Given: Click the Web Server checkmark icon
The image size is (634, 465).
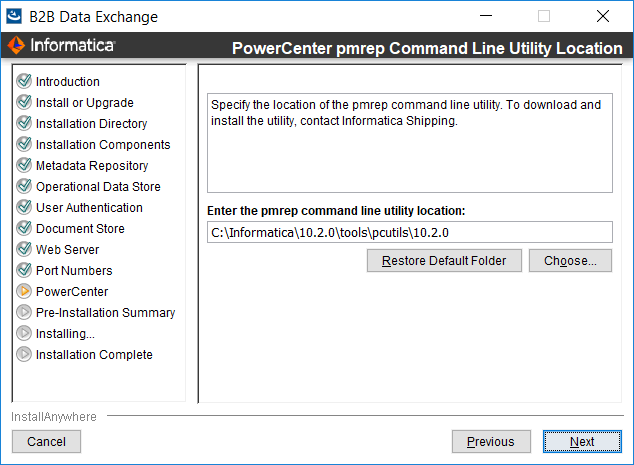Looking at the screenshot, I should tap(24, 249).
